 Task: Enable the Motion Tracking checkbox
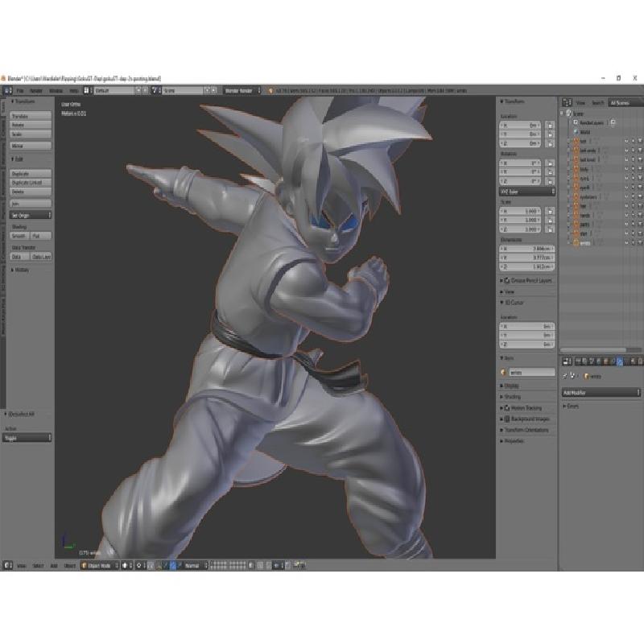tap(507, 408)
